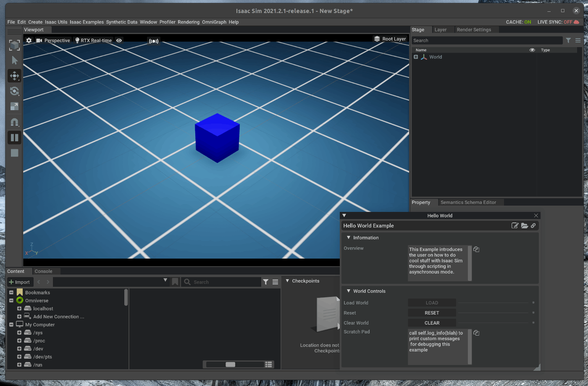The image size is (588, 386).
Task: Copy the Scratch Pad text with copy icon
Action: tap(476, 333)
